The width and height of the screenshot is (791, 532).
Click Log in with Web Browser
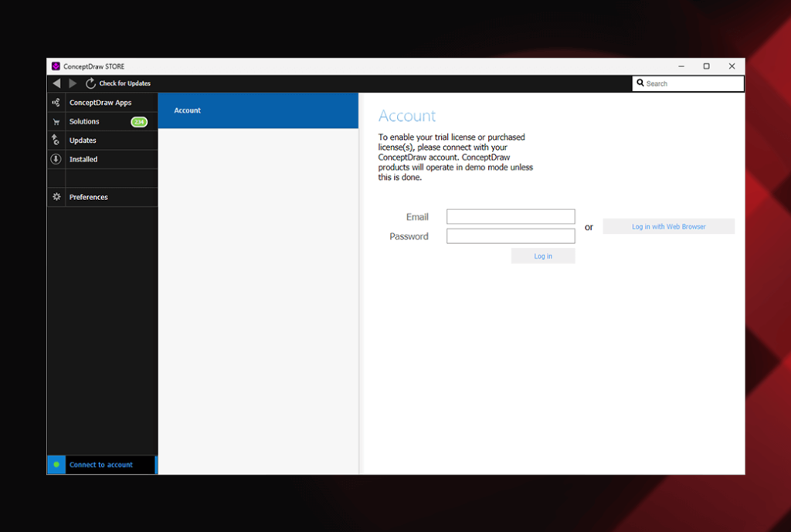[x=668, y=226]
